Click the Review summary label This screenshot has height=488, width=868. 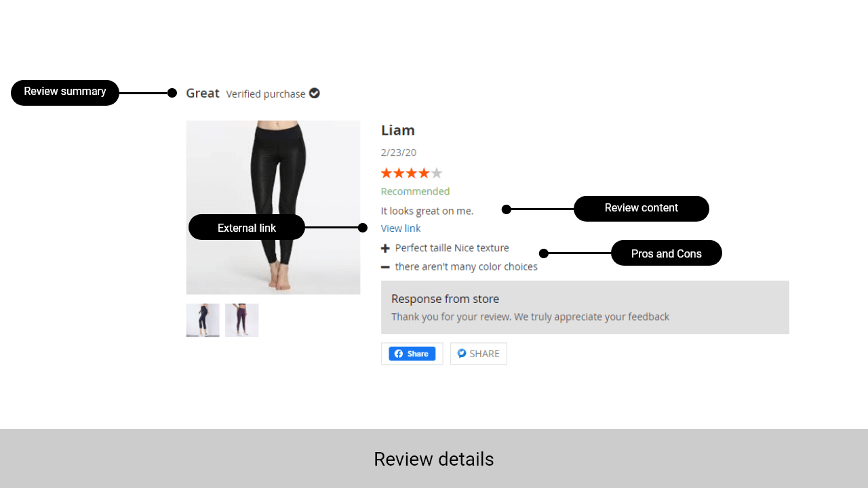[x=65, y=92]
